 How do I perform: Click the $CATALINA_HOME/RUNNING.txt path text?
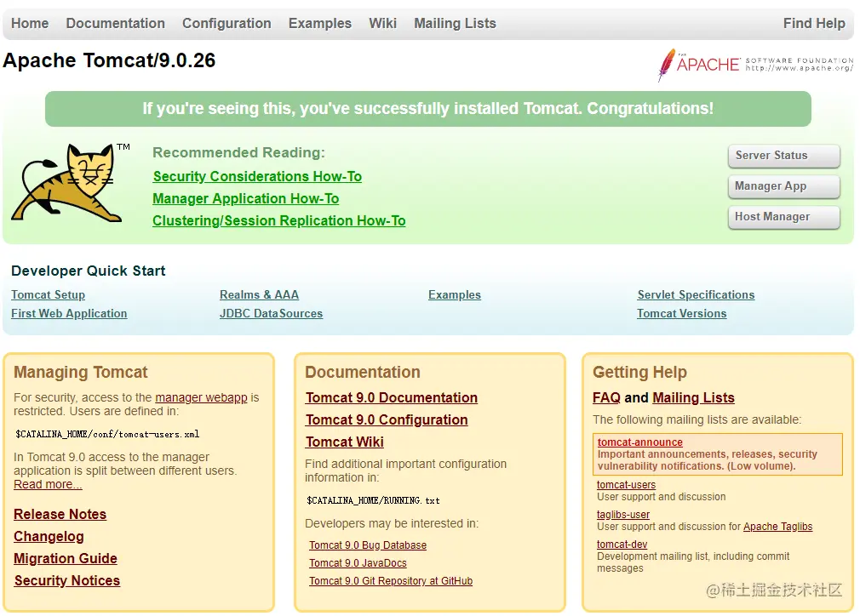tap(373, 500)
